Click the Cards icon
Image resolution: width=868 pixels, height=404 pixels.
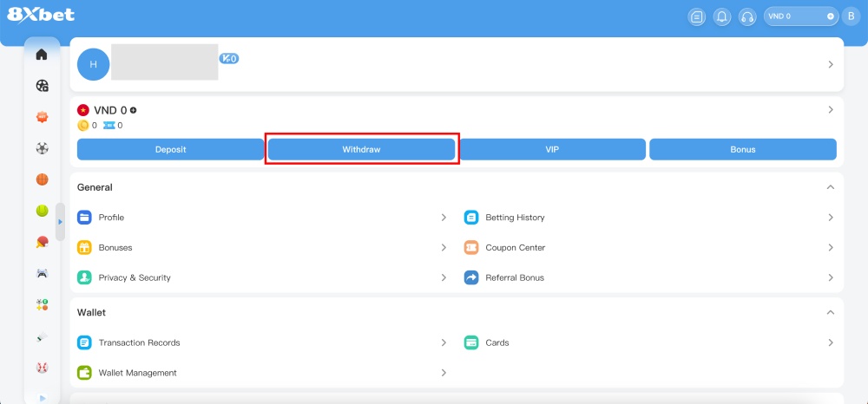[471, 342]
